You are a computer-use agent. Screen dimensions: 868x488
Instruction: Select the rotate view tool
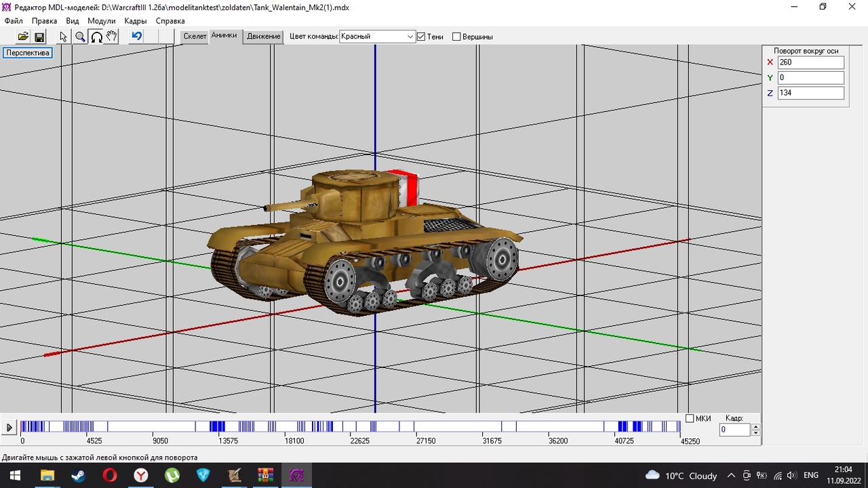[x=96, y=37]
